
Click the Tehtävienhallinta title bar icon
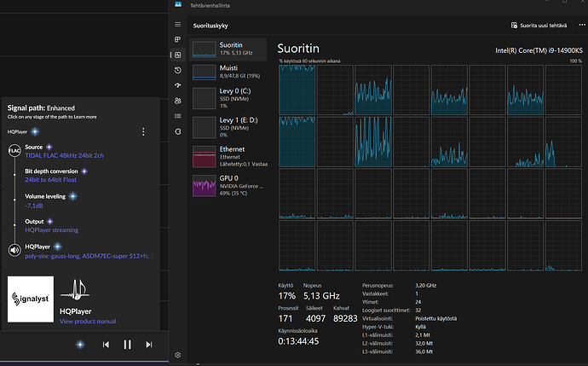click(x=178, y=4)
